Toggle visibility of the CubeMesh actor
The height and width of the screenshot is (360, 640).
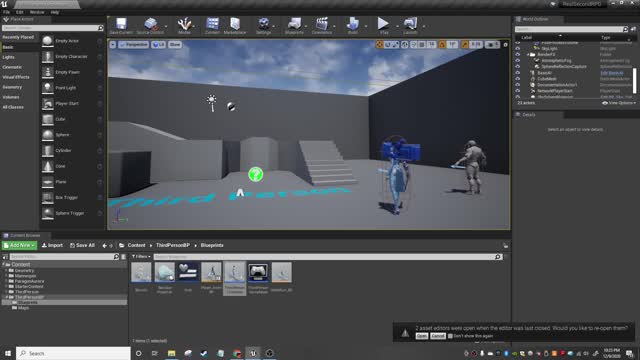[x=518, y=79]
